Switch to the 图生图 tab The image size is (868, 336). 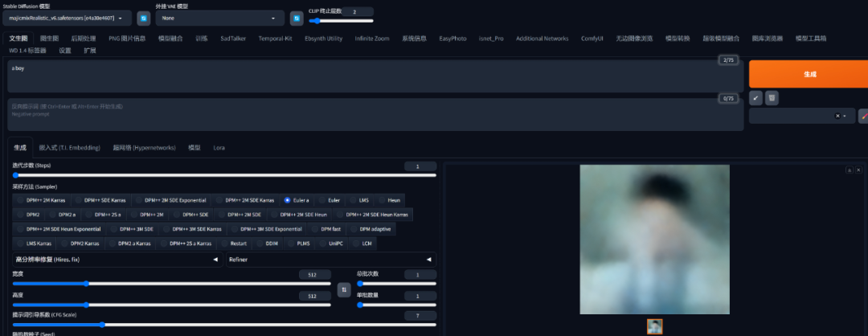pos(49,39)
